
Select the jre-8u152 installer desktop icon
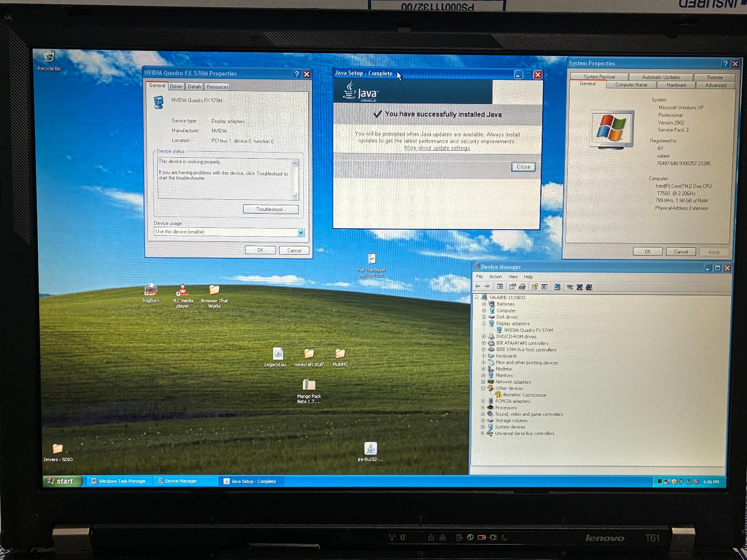370,452
